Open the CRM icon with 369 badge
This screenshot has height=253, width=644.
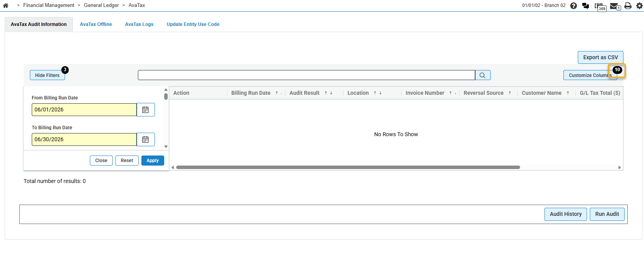[600, 7]
